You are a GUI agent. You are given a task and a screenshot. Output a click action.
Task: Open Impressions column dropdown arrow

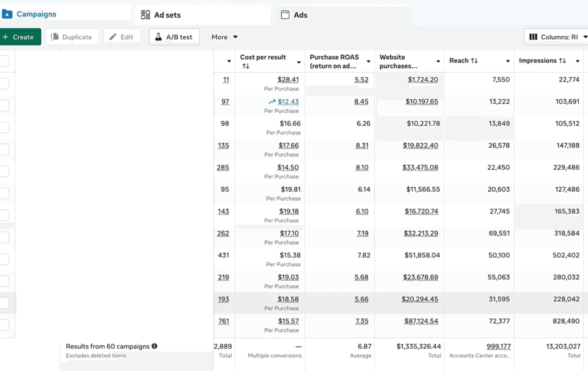click(577, 61)
